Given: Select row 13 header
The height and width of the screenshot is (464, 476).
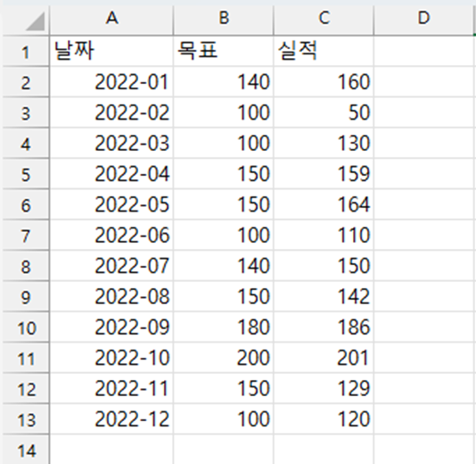Looking at the screenshot, I should click(26, 419).
